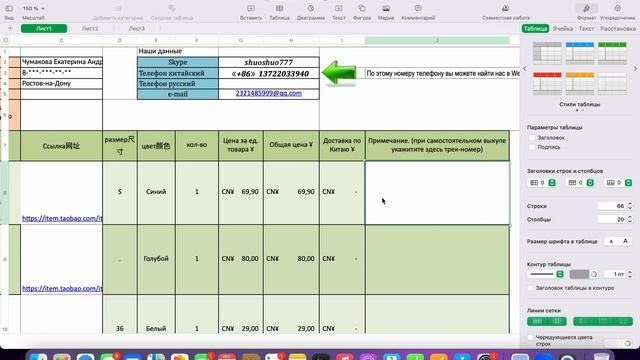Click the Строки value field 66
Viewport: 640px width, 360px height.
[x=611, y=206]
